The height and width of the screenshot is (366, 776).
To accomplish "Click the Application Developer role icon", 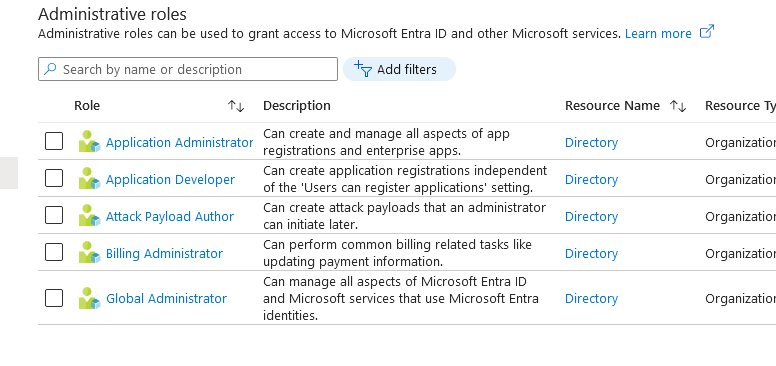I will 90,179.
